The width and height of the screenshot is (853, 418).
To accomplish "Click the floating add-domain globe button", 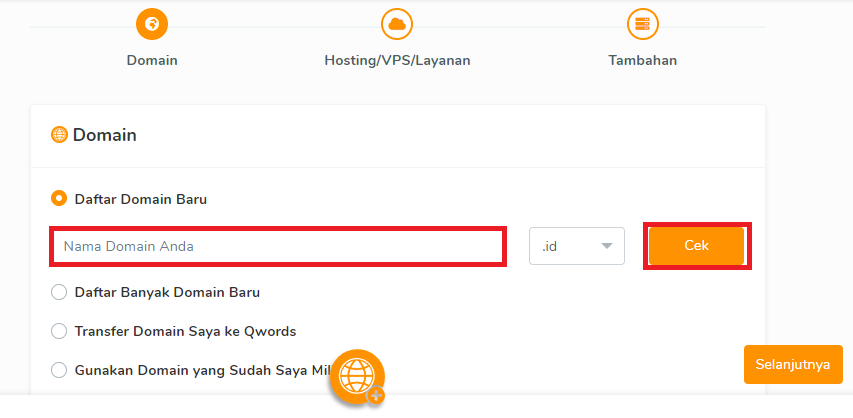I will pos(358,377).
